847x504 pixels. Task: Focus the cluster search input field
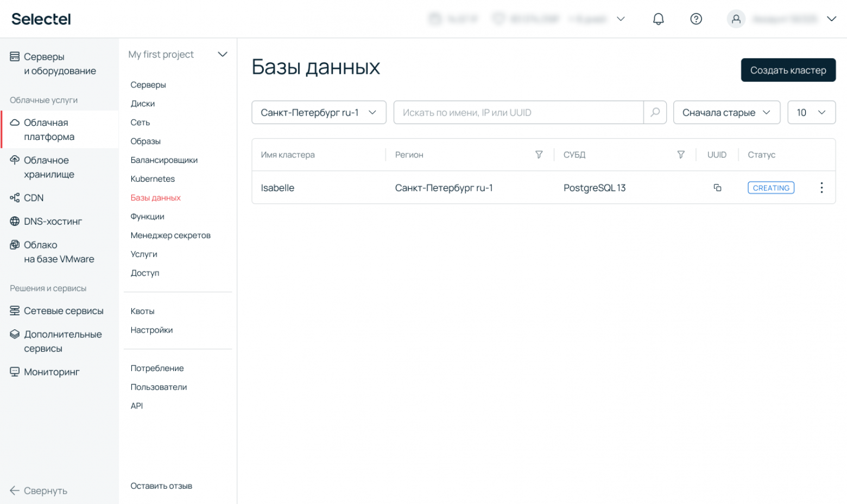(519, 112)
